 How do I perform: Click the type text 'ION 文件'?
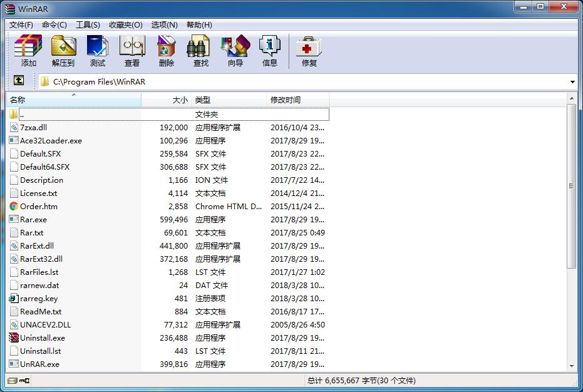pos(212,180)
